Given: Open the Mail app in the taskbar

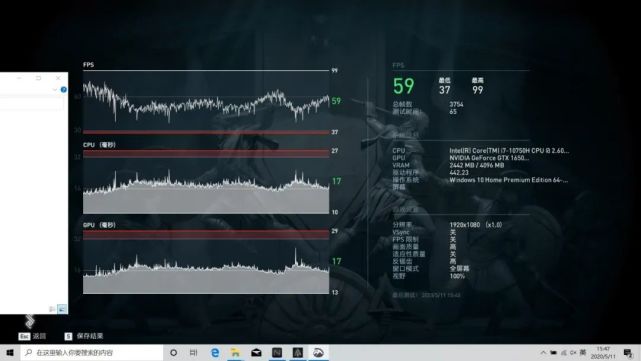Looking at the screenshot, I should coord(256,352).
